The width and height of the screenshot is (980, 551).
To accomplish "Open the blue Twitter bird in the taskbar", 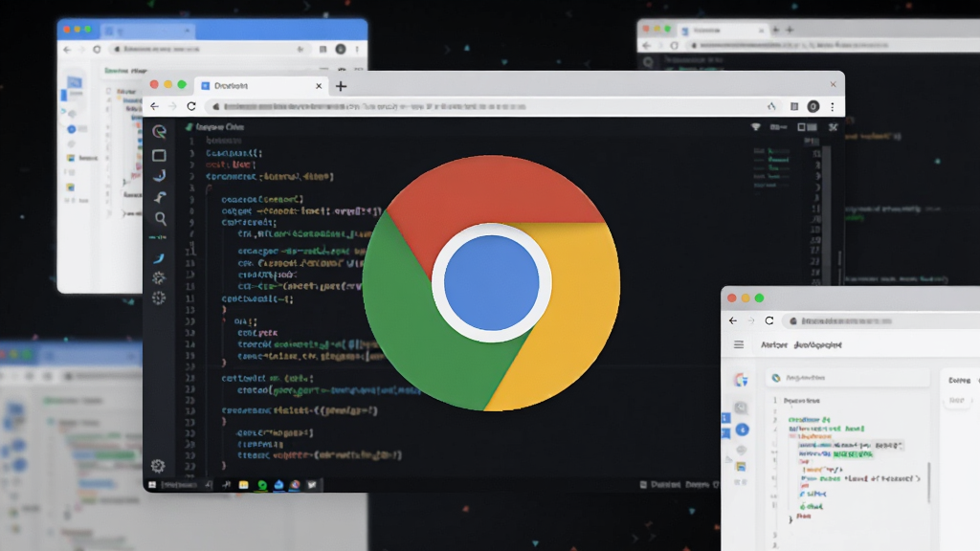I will click(312, 485).
